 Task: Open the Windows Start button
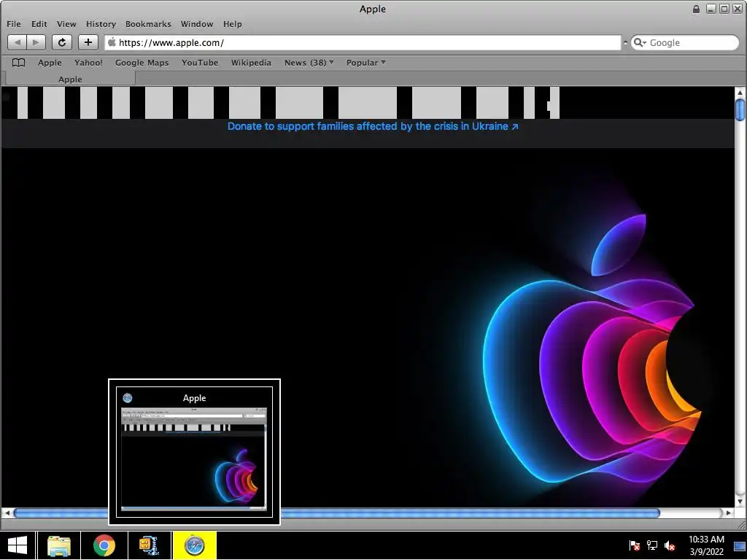(x=18, y=545)
